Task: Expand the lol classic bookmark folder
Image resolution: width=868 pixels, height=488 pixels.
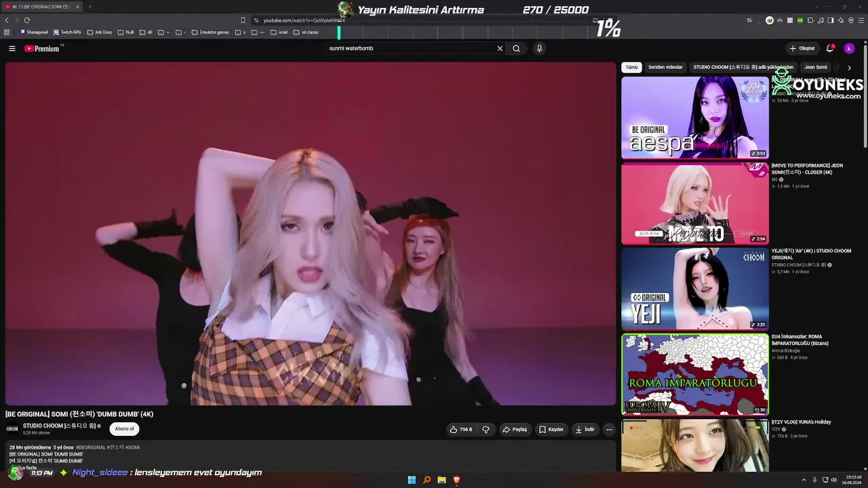Action: (306, 32)
